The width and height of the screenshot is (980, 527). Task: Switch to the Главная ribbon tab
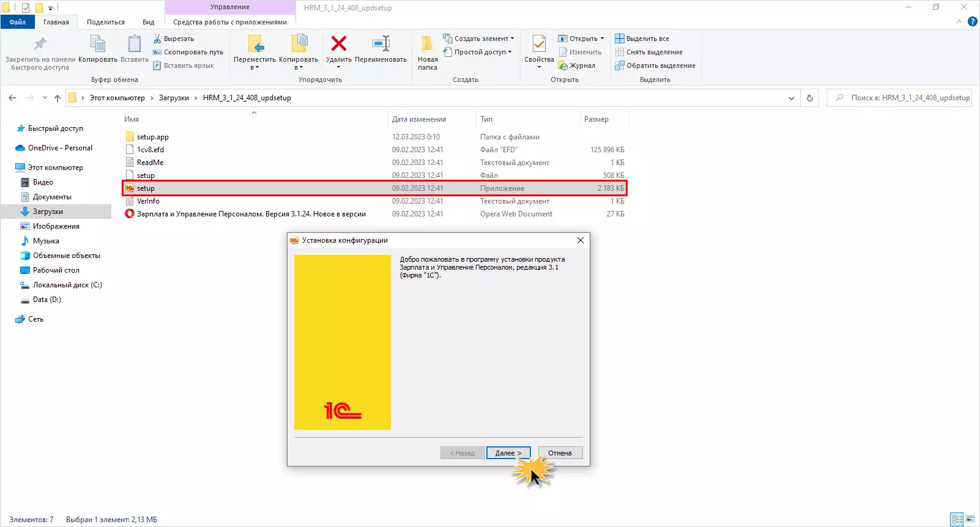56,22
